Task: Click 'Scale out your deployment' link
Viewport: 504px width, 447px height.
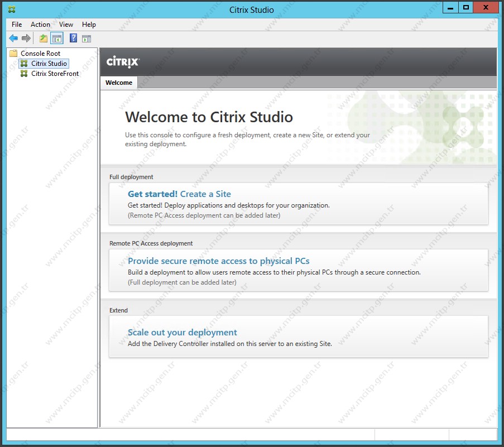Action: point(183,332)
